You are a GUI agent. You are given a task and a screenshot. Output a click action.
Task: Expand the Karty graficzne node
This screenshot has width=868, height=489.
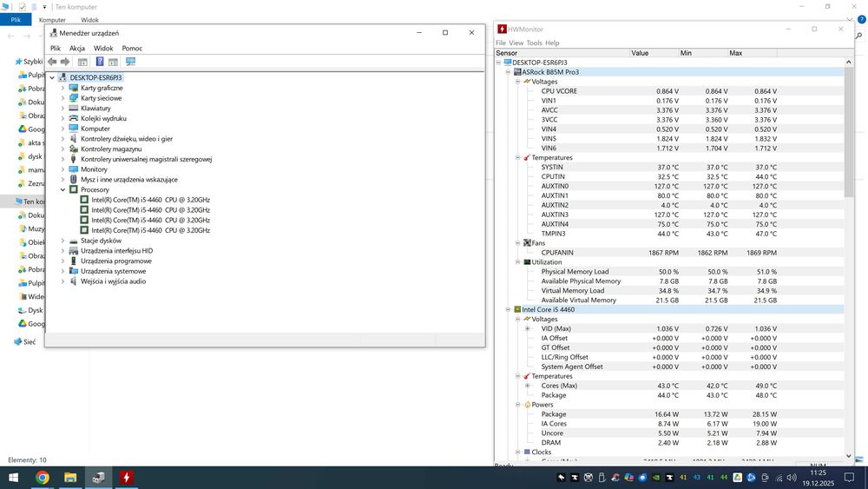pyautogui.click(x=62, y=88)
